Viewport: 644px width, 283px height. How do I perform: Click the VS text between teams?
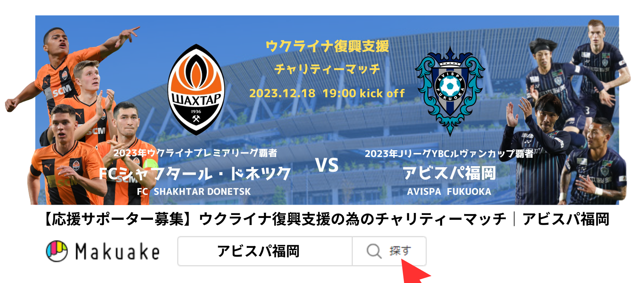pyautogui.click(x=327, y=165)
